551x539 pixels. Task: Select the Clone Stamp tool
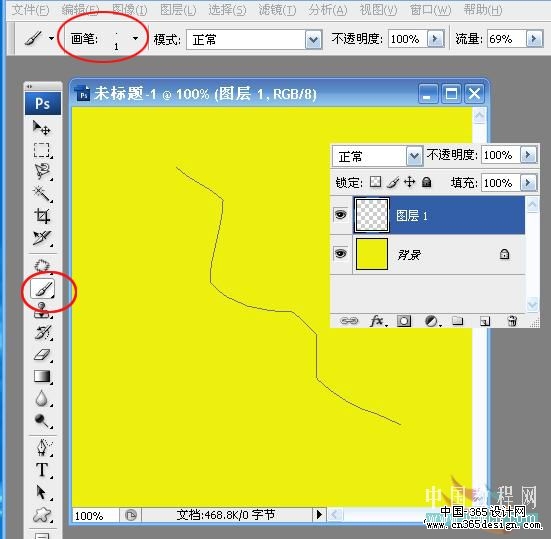coord(42,311)
